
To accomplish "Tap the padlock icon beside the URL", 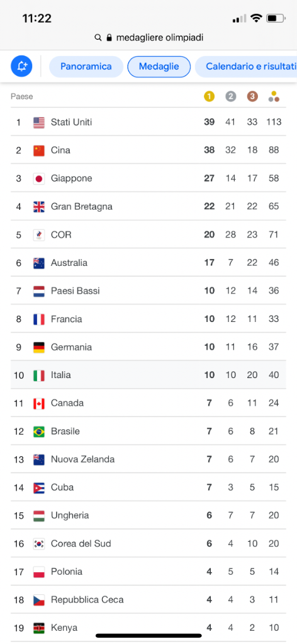I will (109, 38).
